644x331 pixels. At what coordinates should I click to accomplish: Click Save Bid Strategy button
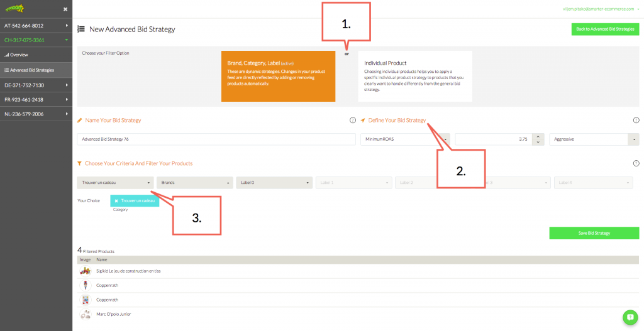[x=594, y=233]
